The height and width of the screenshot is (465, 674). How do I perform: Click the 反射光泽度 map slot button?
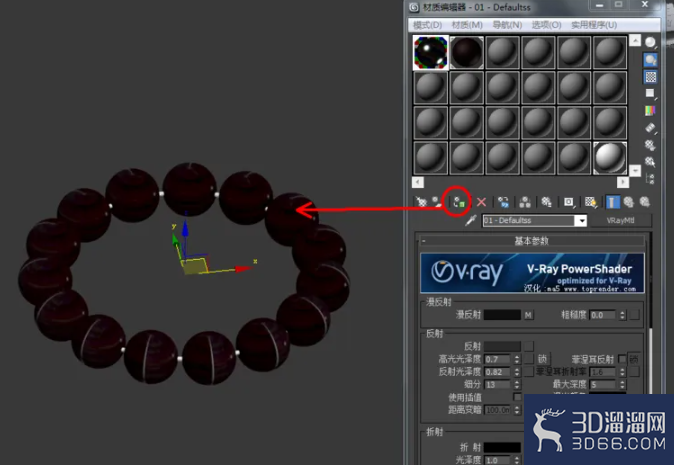tap(529, 372)
